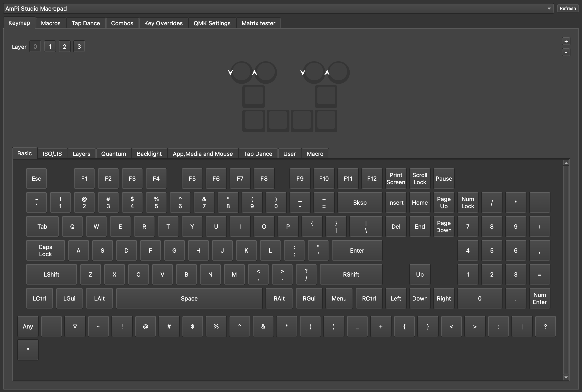Select the right encoder's clockwise circle
Viewport: 582px width, 392px height.
click(338, 73)
